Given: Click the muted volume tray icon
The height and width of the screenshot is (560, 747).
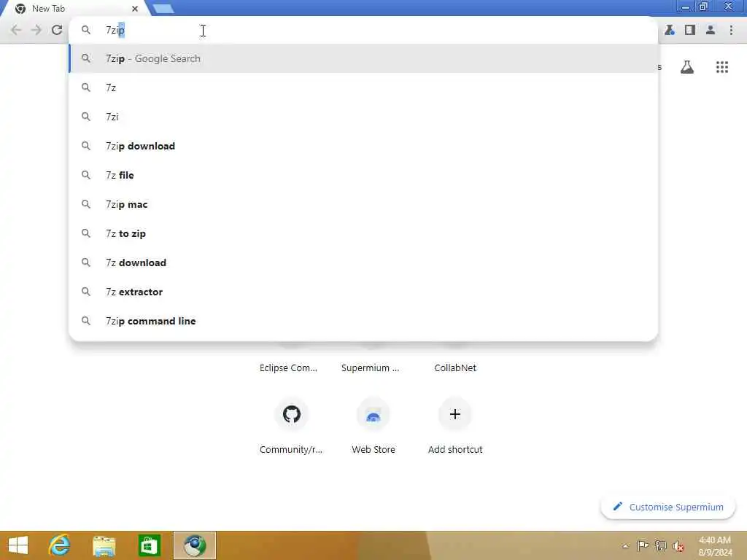Looking at the screenshot, I should (678, 546).
